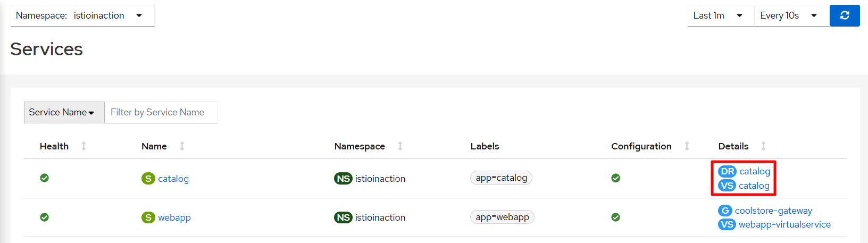Image resolution: width=868 pixels, height=243 pixels.
Task: Sort by Details column arrows
Action: [763, 146]
